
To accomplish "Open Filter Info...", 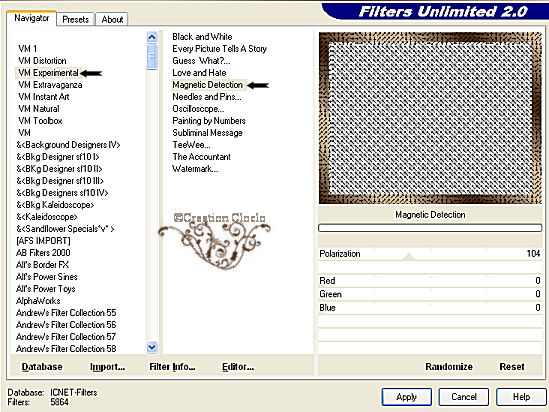I will click(x=172, y=366).
